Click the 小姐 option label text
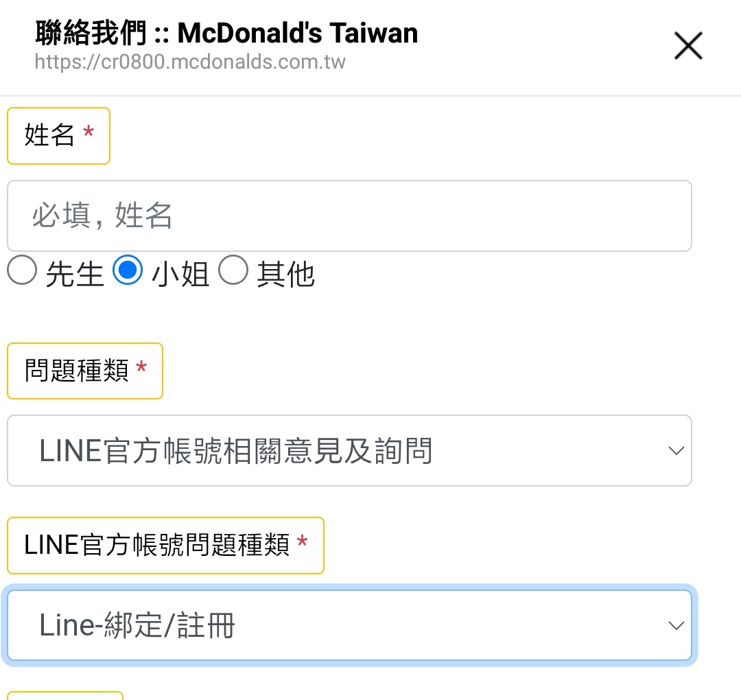This screenshot has height=700, width=741. [x=180, y=275]
